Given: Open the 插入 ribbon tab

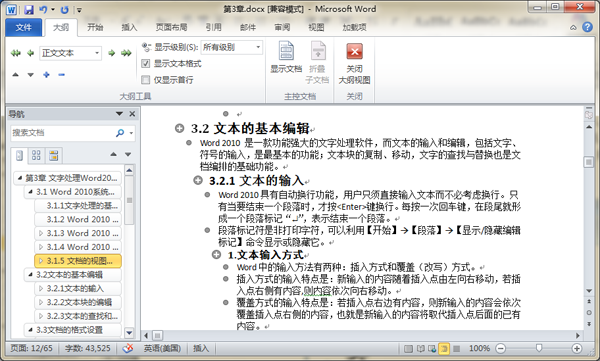Looking at the screenshot, I should coord(129,27).
